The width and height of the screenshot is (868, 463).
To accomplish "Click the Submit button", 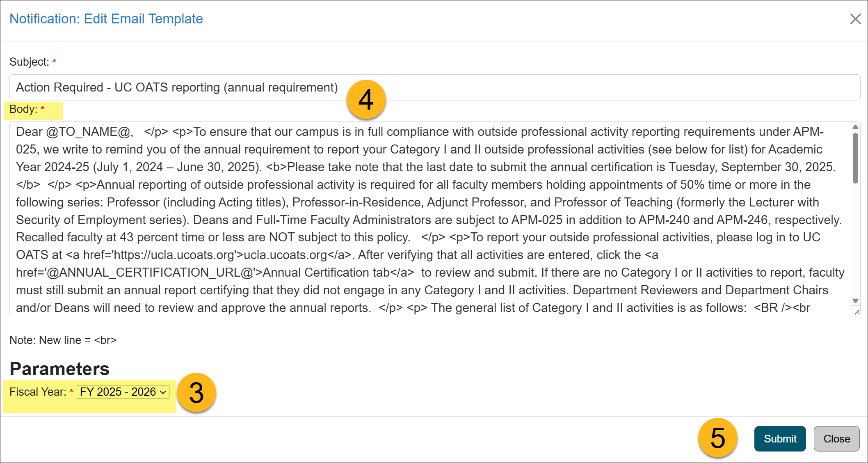I will click(779, 438).
